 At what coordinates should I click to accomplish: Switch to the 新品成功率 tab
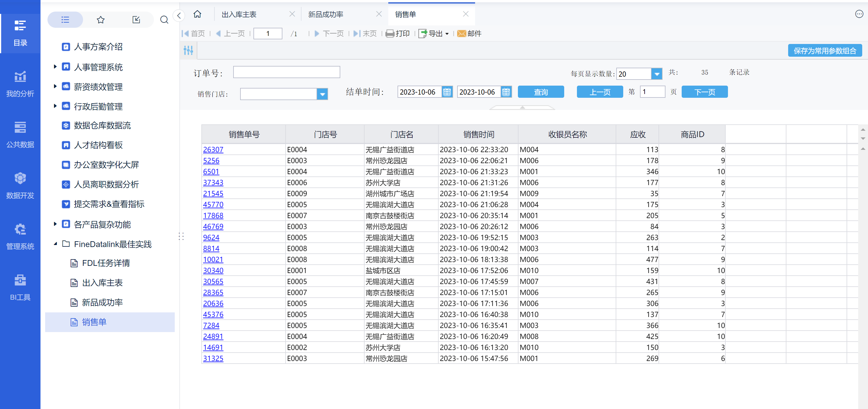tap(325, 14)
